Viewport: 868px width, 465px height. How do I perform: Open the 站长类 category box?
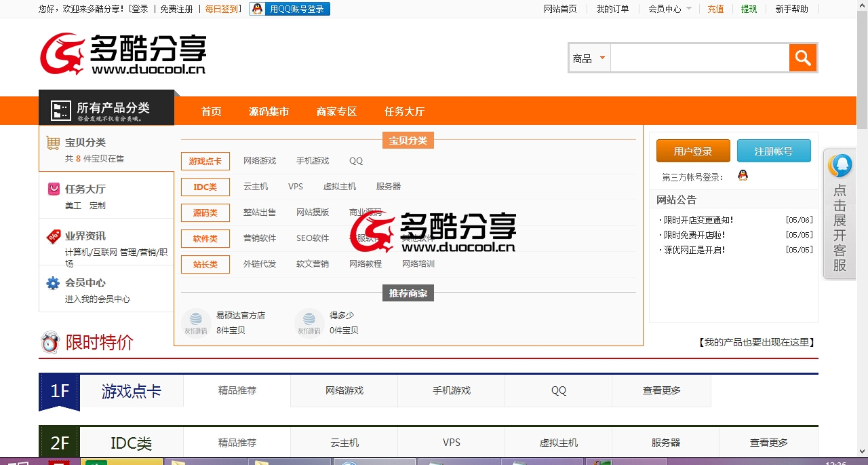[x=205, y=264]
